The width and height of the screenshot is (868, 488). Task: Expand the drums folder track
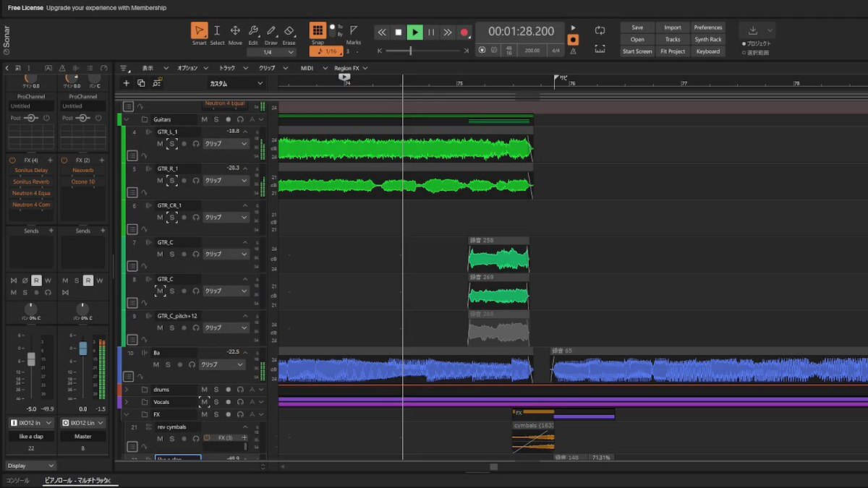(x=127, y=390)
